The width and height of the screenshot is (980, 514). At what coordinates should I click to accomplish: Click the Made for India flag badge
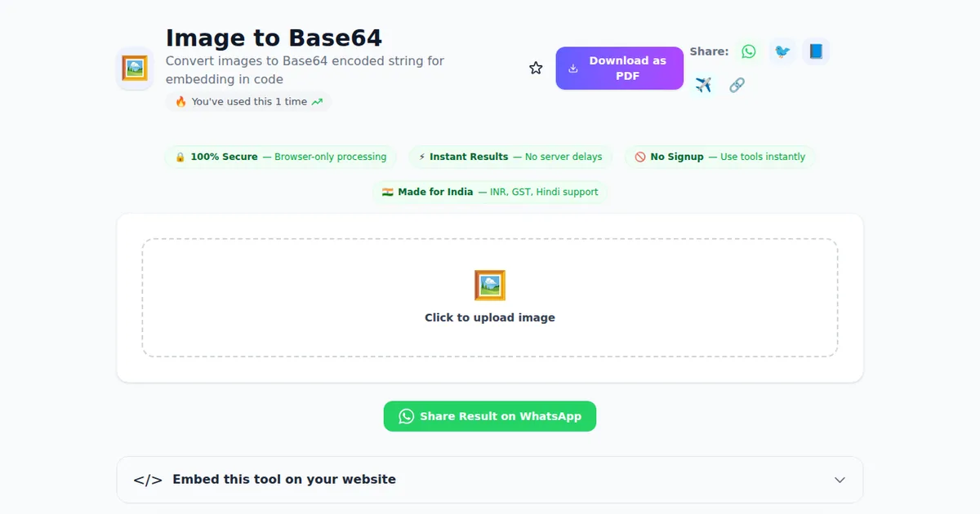[490, 192]
